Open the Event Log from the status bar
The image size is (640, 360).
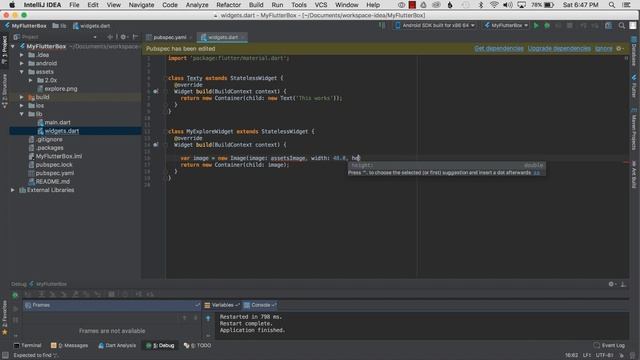pos(609,345)
